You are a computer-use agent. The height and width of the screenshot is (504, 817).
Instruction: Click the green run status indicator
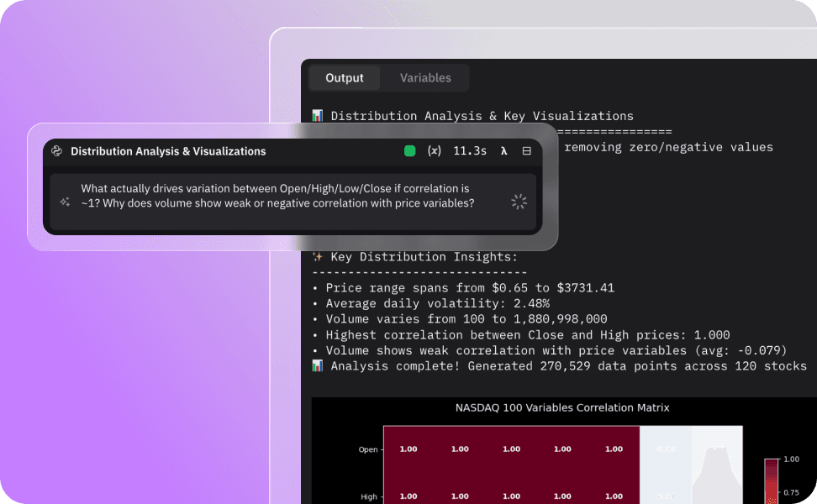(409, 151)
